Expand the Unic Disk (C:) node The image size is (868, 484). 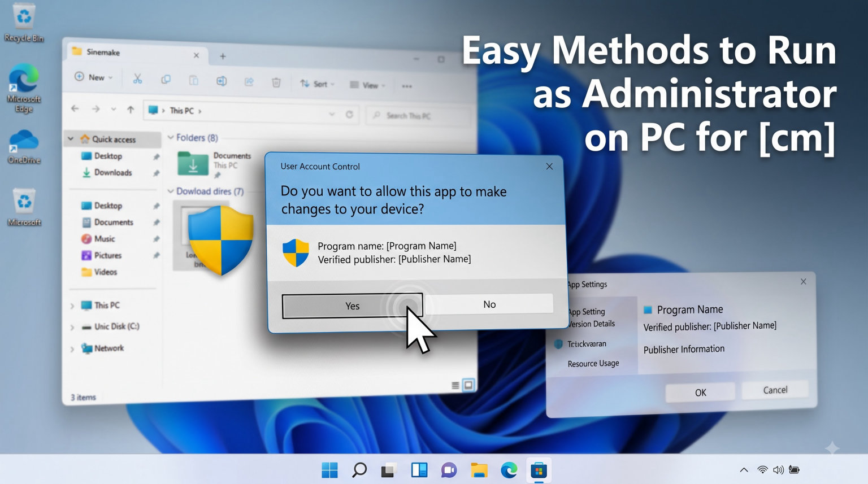[x=72, y=327]
